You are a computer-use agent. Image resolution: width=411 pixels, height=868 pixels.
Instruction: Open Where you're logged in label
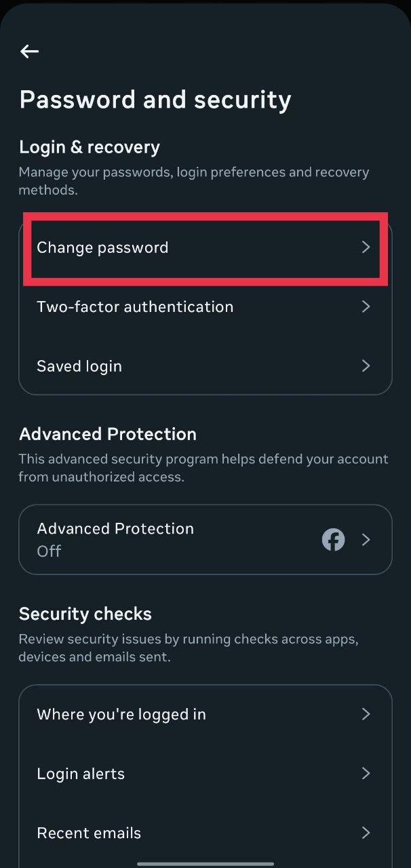[121, 714]
